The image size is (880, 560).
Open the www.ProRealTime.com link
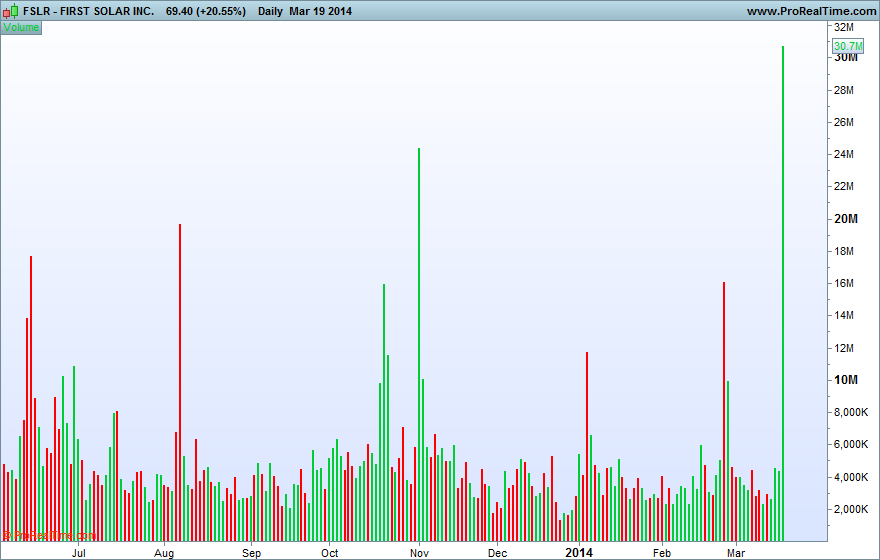click(812, 11)
